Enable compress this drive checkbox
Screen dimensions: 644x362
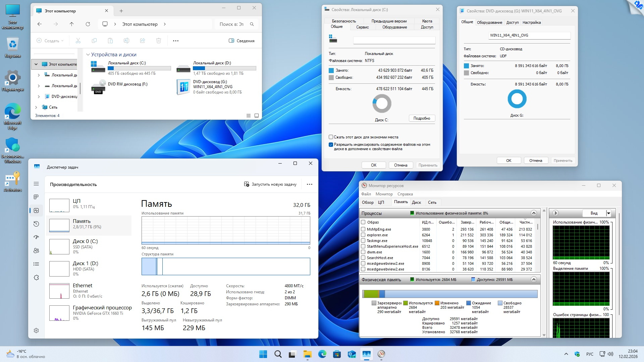[x=331, y=137]
